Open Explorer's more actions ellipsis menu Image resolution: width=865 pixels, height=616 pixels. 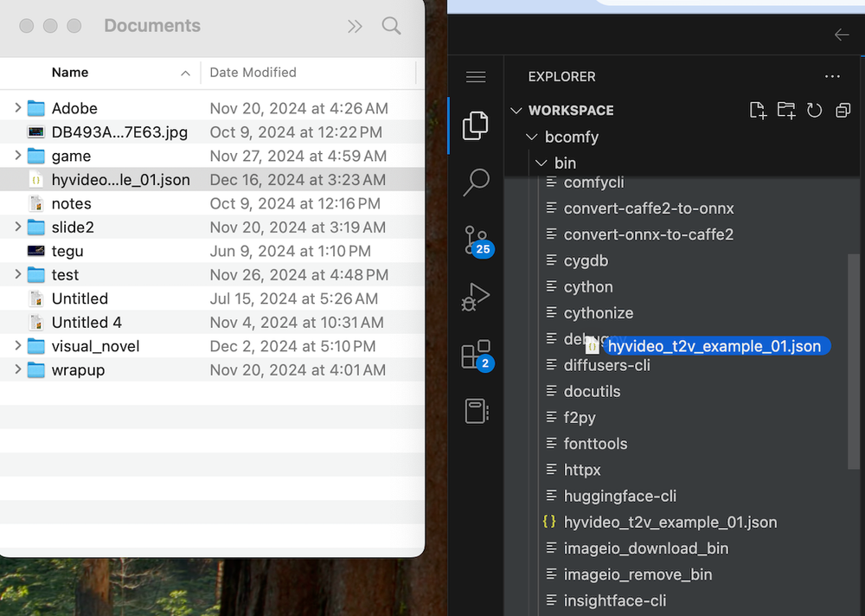[x=832, y=77]
